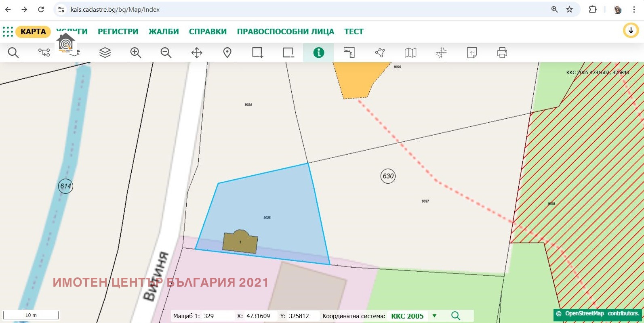Select the location pin marker tool

pyautogui.click(x=227, y=52)
